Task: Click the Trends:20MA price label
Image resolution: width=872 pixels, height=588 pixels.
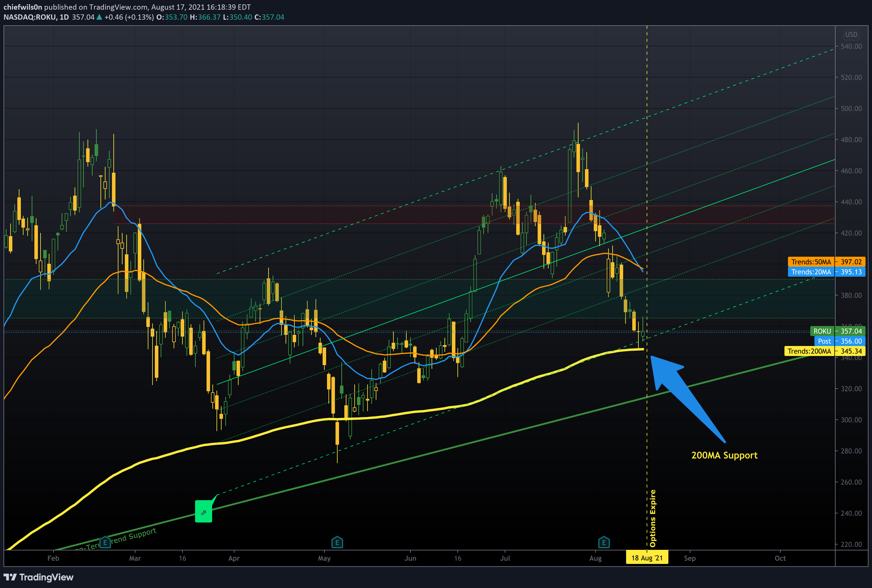Action: coord(827,272)
